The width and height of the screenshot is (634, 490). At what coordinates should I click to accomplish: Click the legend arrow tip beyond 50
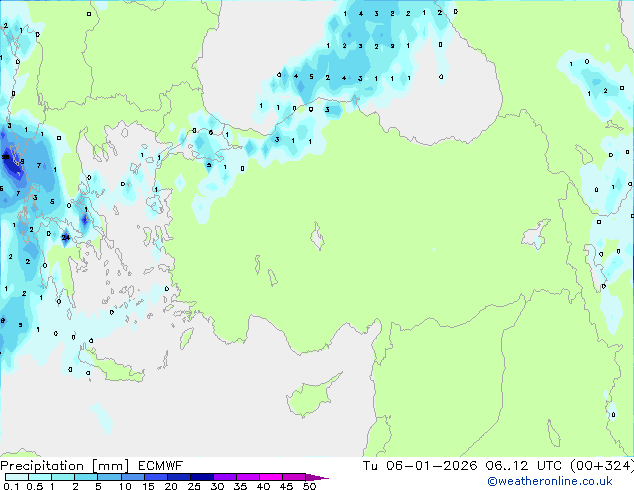tap(317, 477)
